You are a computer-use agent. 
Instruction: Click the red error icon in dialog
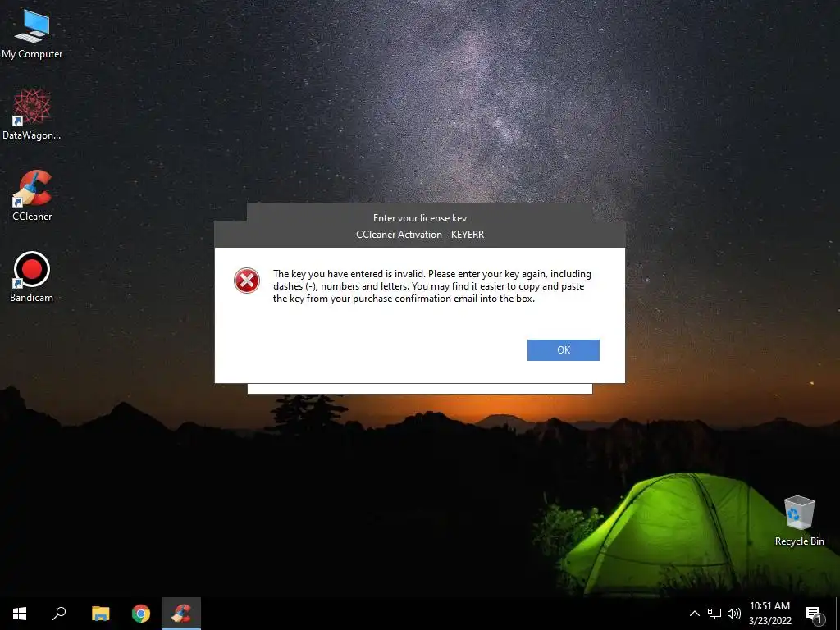click(247, 281)
